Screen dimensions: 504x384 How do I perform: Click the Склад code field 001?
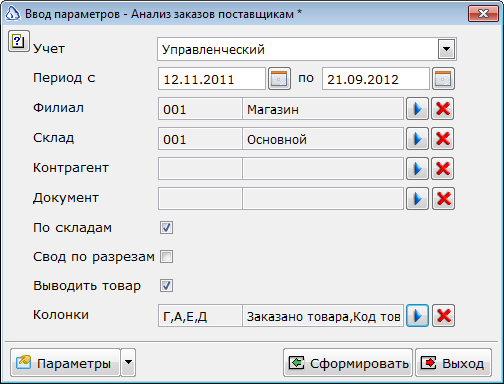(200, 139)
